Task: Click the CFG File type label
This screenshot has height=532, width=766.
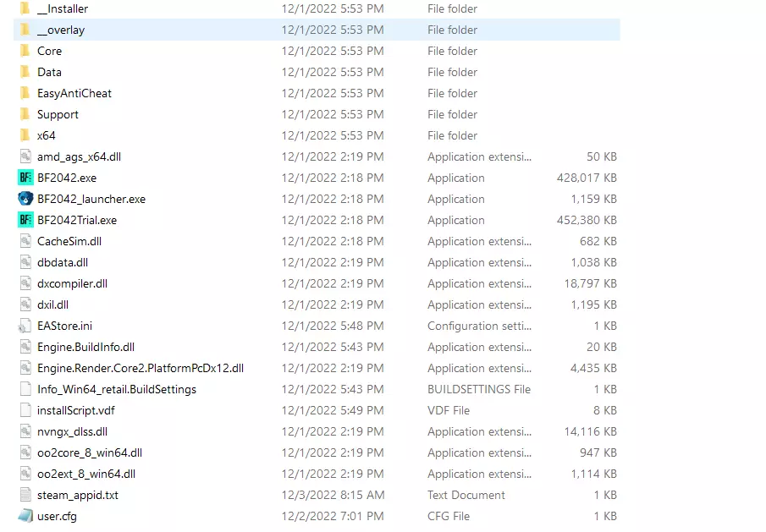Action: point(449,516)
